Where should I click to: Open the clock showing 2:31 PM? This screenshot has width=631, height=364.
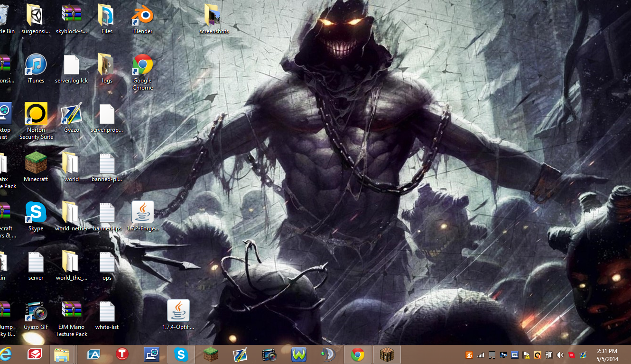click(x=608, y=355)
